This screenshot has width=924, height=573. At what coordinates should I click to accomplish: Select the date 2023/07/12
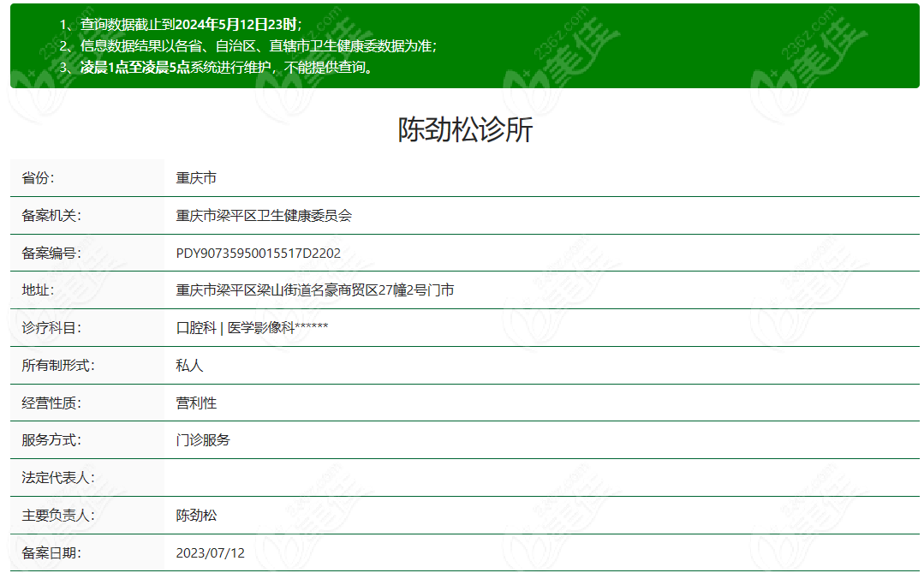pos(211,553)
